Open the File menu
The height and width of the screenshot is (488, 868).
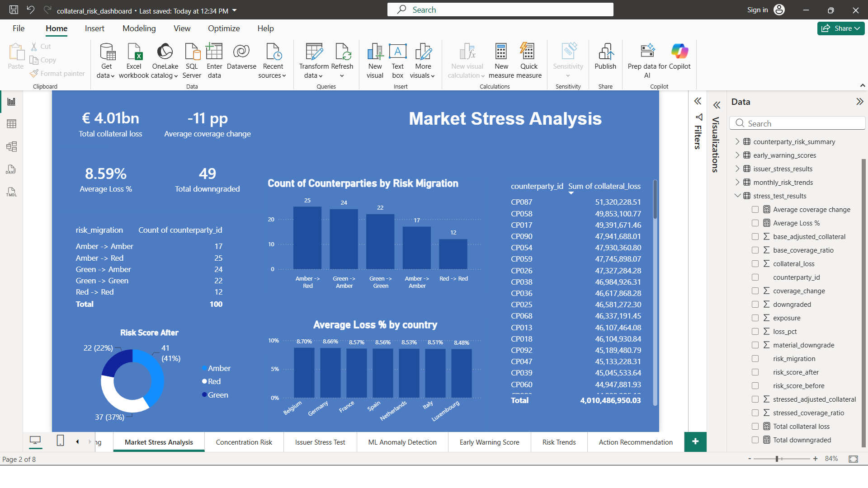19,28
